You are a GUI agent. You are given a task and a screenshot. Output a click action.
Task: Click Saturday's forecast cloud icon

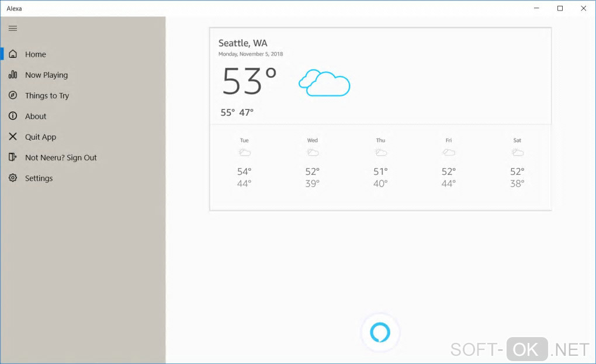[517, 152]
